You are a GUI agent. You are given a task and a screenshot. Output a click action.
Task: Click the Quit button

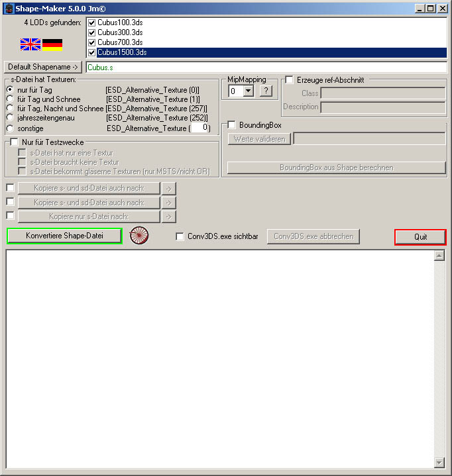tap(420, 237)
